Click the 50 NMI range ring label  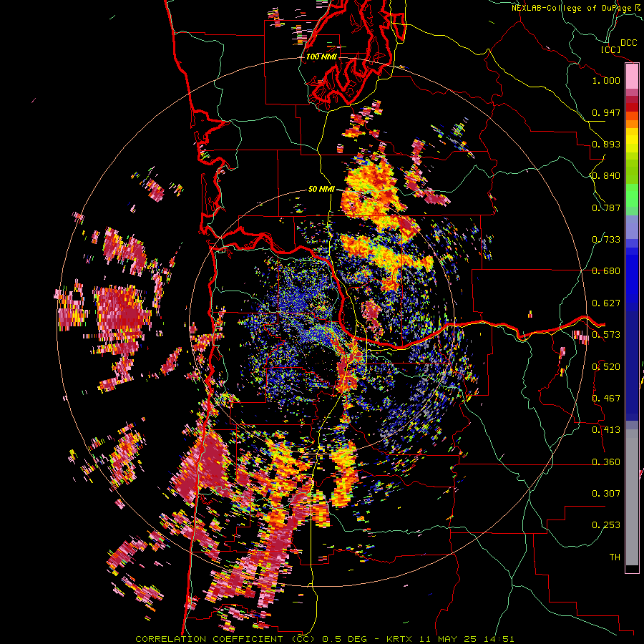point(321,190)
